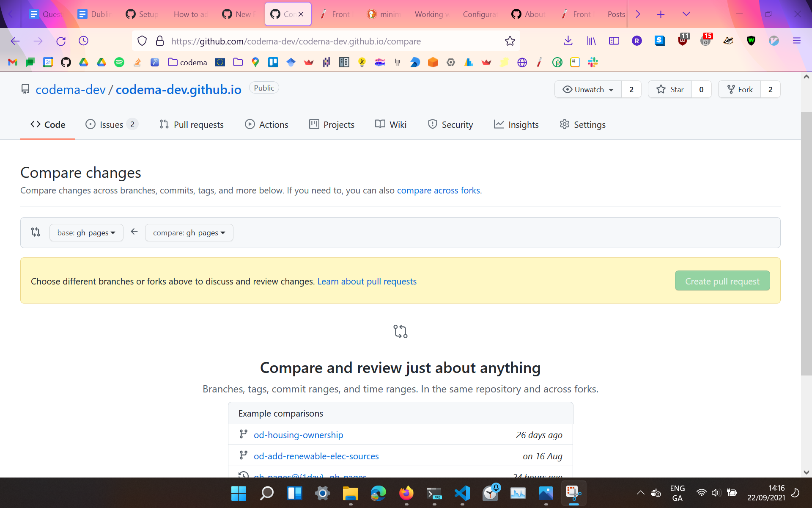Open Visual Studio Code from the taskbar

462,493
